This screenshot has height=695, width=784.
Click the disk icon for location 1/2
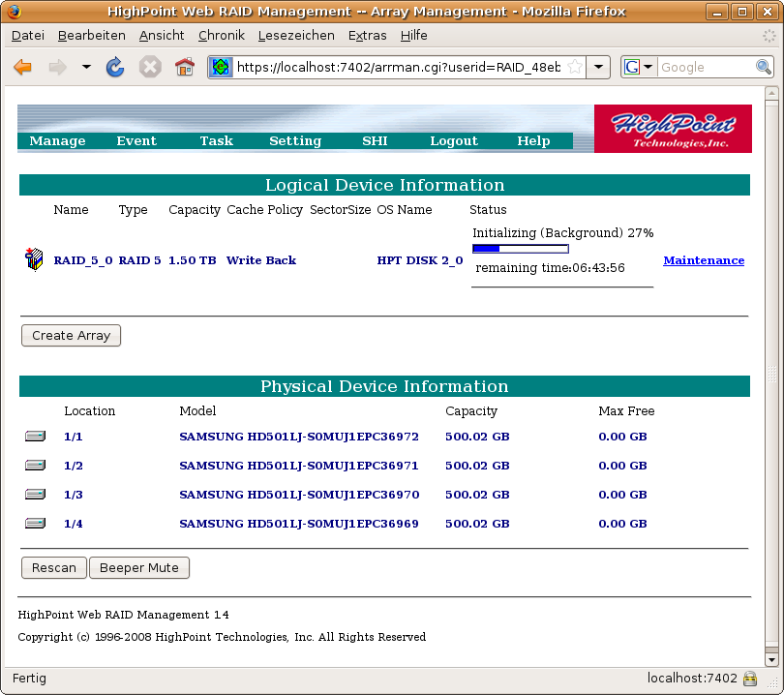tap(35, 466)
